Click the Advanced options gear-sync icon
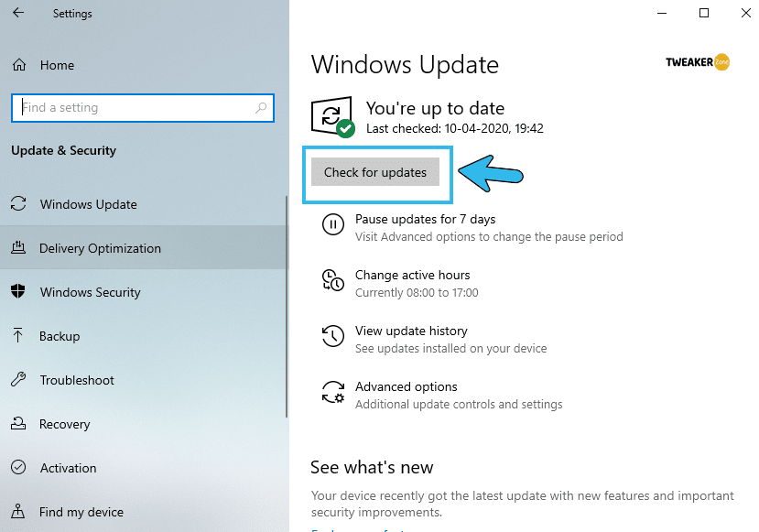Viewport: 759px width, 532px height. pos(333,392)
